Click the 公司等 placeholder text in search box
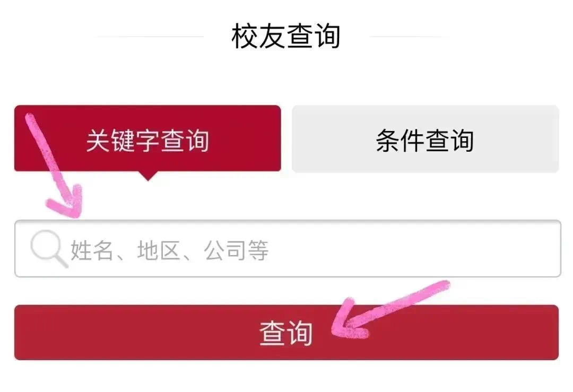 (237, 250)
